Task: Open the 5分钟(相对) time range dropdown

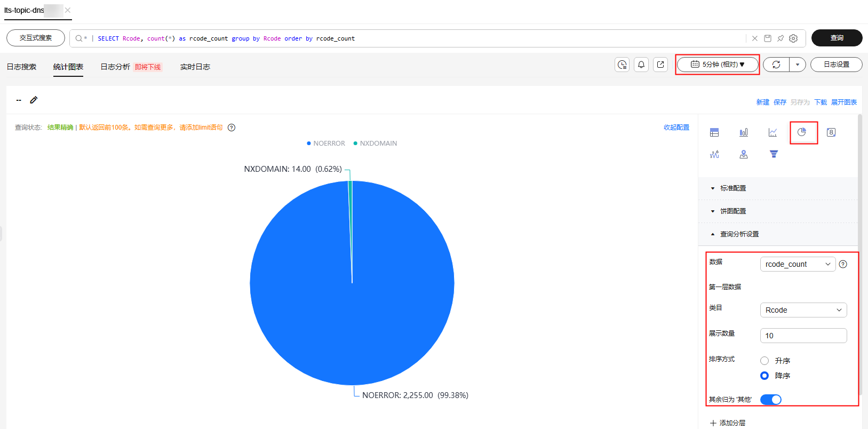Action: click(718, 65)
